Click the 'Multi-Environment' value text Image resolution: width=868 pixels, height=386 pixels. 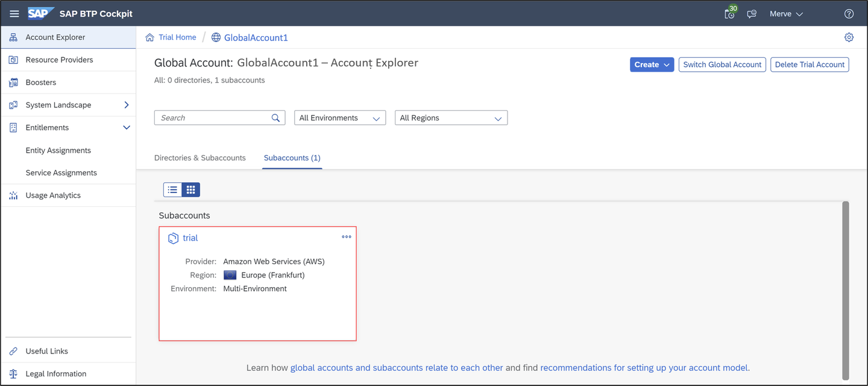[x=255, y=289]
